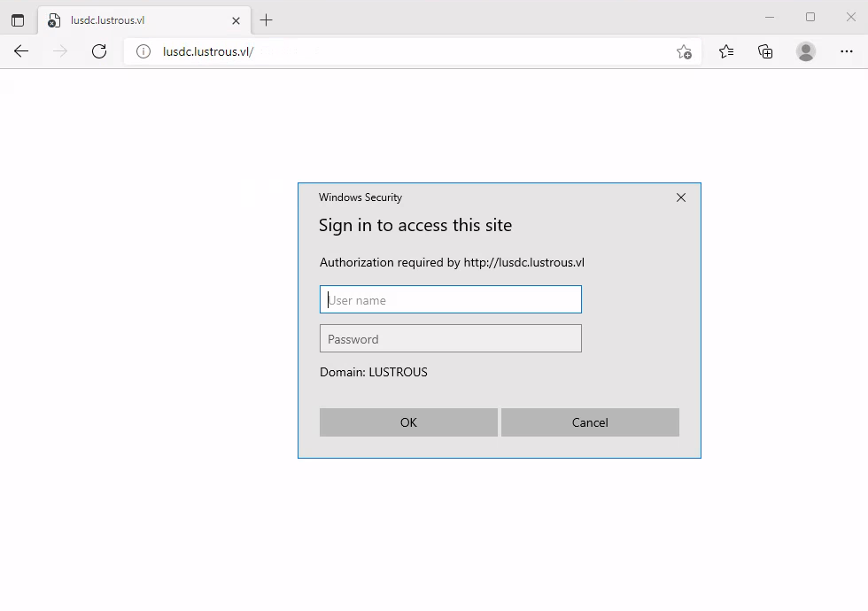
Task: Open Settings and more menu
Action: 847,51
